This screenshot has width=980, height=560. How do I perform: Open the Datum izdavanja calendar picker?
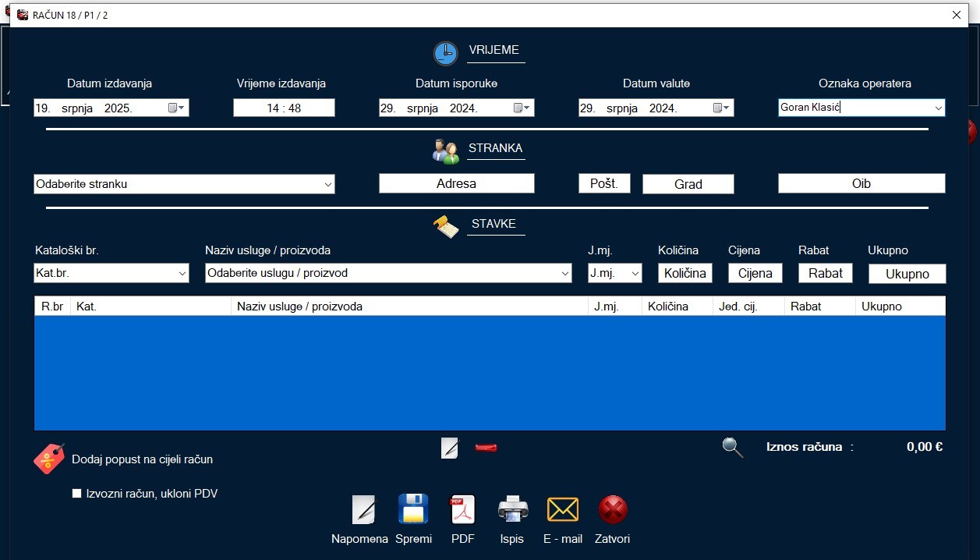[175, 108]
